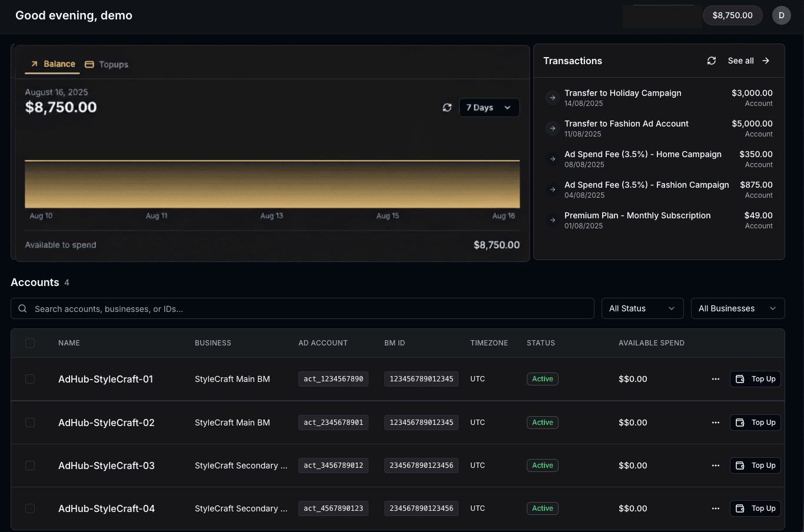
Task: Click account name AdHub-StyleCraft-01
Action: click(106, 379)
